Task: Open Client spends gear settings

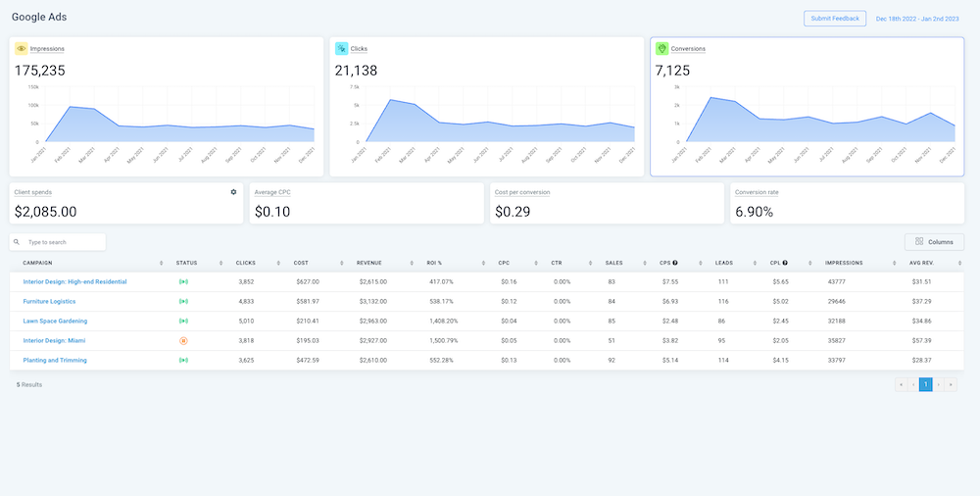Action: pyautogui.click(x=233, y=192)
